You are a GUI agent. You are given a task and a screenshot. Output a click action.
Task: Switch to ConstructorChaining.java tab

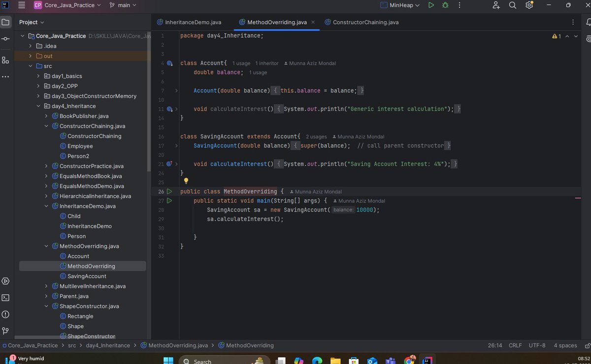[x=361, y=22]
